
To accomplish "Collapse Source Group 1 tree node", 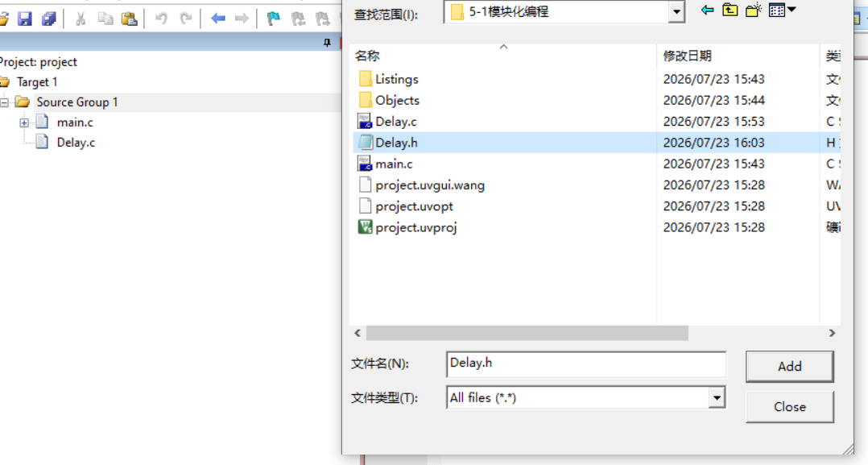I will (4, 102).
